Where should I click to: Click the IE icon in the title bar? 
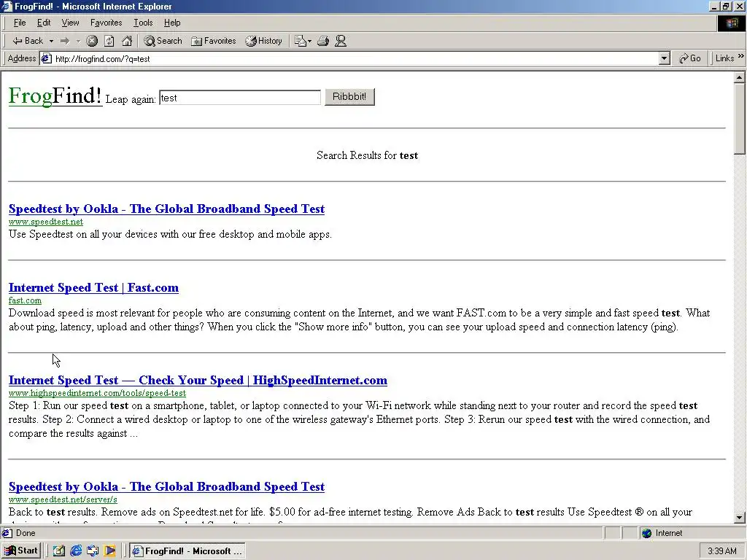tap(7, 6)
